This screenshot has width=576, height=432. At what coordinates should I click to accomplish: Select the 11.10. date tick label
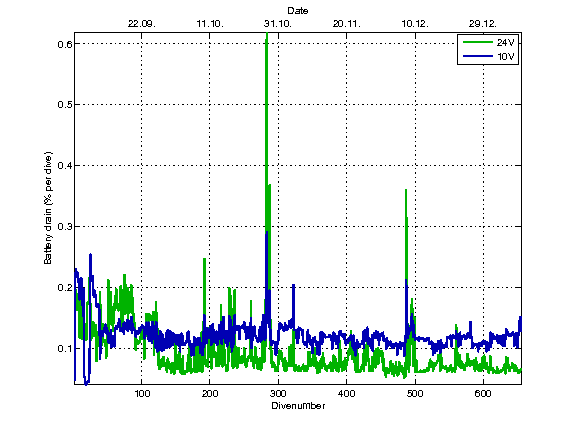(210, 24)
